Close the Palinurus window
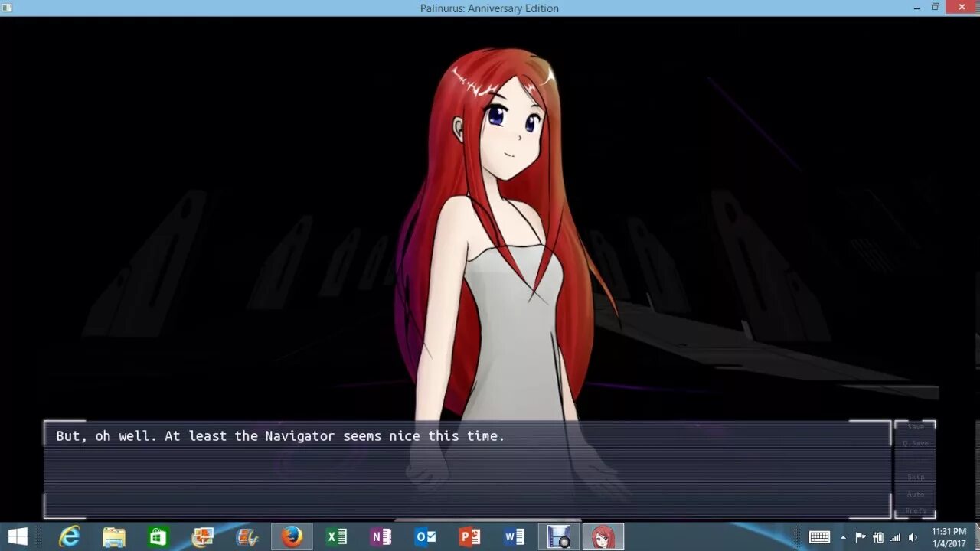This screenshot has height=551, width=980. pyautogui.click(x=962, y=8)
